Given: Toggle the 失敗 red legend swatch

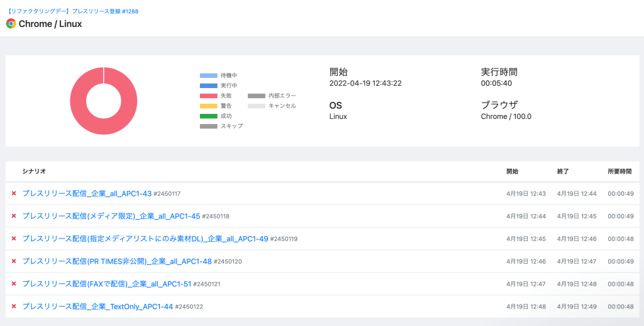Looking at the screenshot, I should click(208, 96).
